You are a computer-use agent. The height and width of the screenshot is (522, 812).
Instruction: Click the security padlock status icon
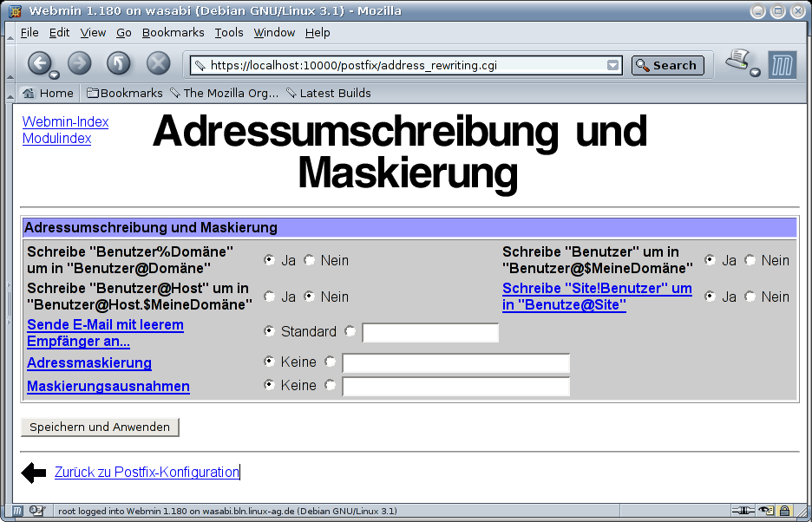[x=785, y=511]
